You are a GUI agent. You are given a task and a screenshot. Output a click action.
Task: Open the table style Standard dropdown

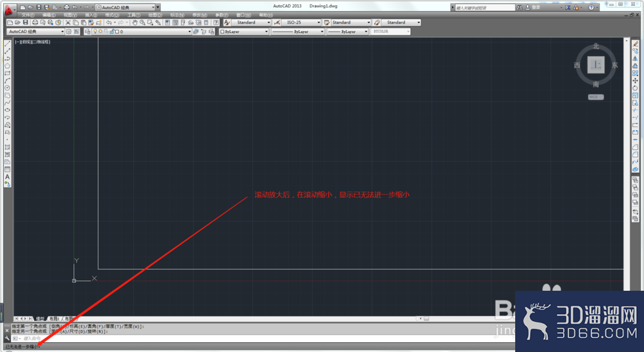pos(351,23)
